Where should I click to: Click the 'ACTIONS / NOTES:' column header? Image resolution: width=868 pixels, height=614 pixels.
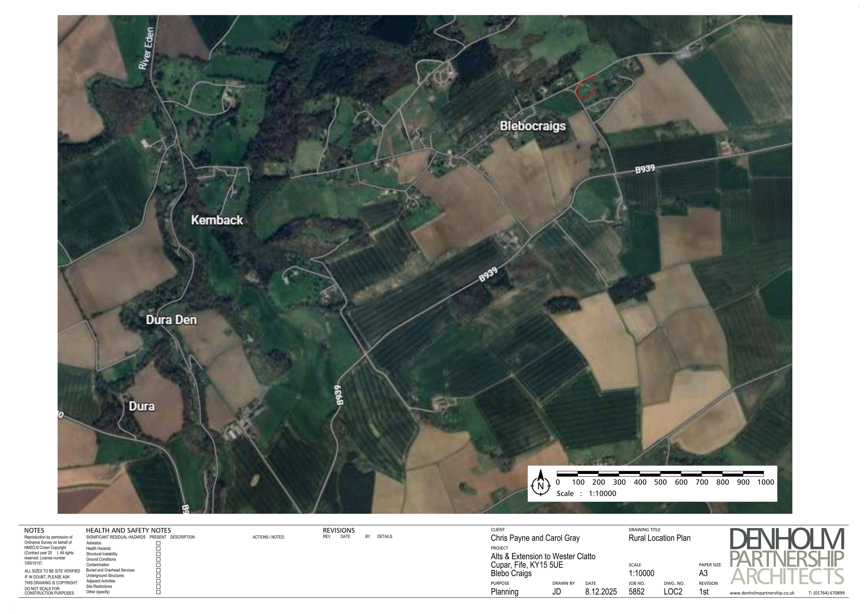point(268,537)
